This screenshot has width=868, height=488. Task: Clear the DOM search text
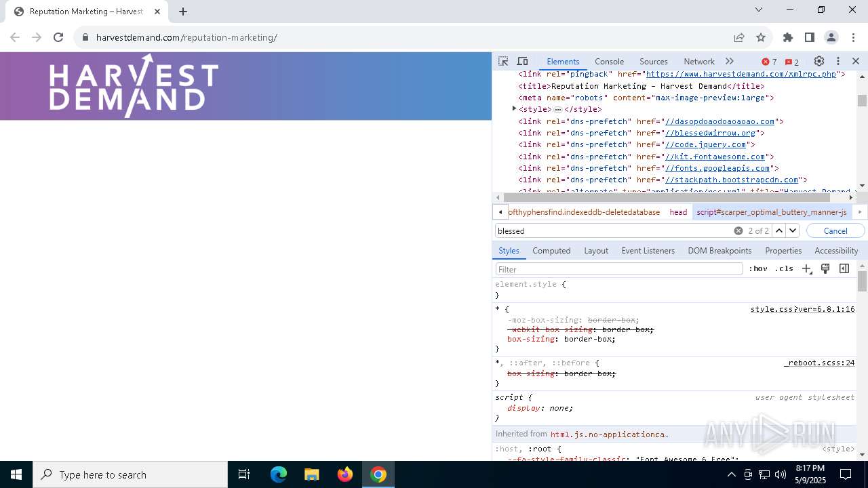[738, 230]
